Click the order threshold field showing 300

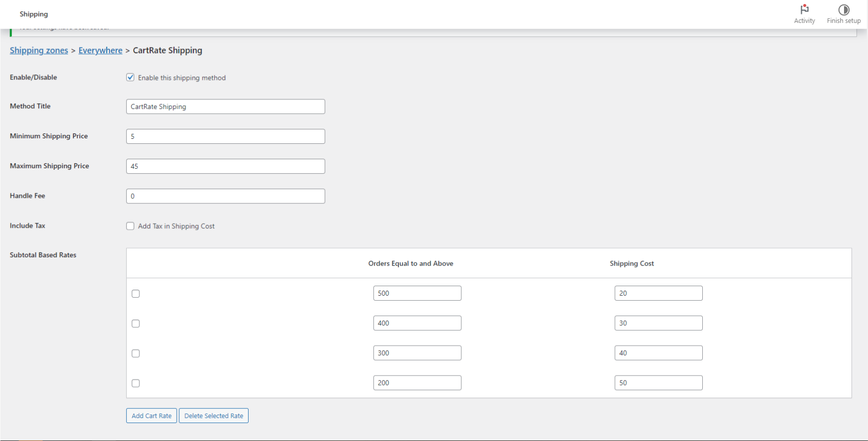tap(417, 353)
